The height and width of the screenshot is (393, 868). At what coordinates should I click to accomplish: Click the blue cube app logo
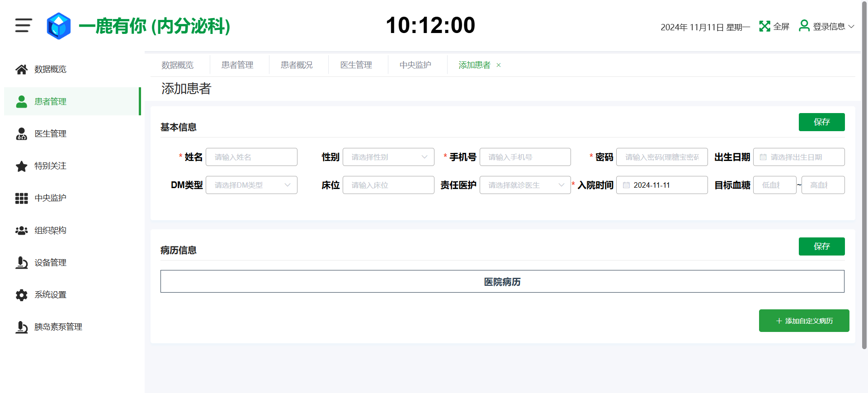[59, 26]
